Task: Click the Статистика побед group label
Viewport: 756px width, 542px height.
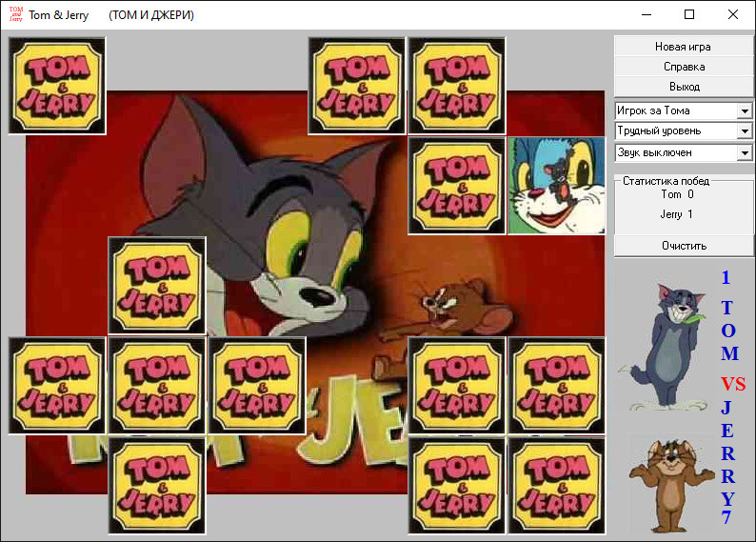Action: click(666, 181)
